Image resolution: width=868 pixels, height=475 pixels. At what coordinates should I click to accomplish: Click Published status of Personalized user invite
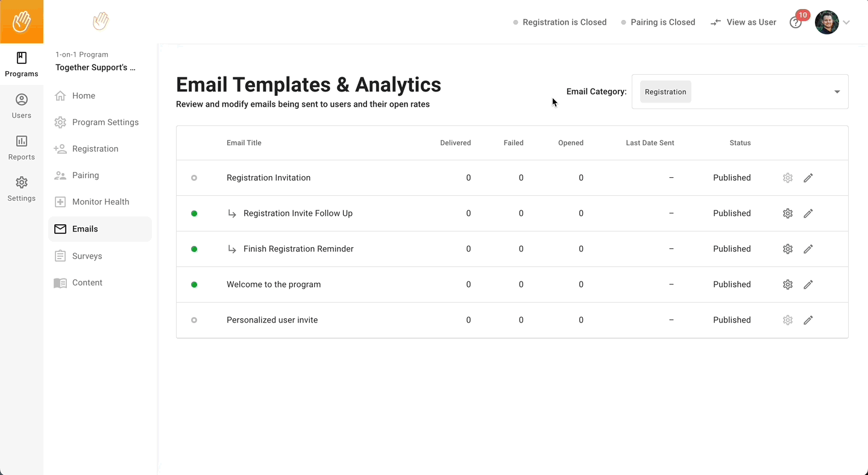pos(732,320)
